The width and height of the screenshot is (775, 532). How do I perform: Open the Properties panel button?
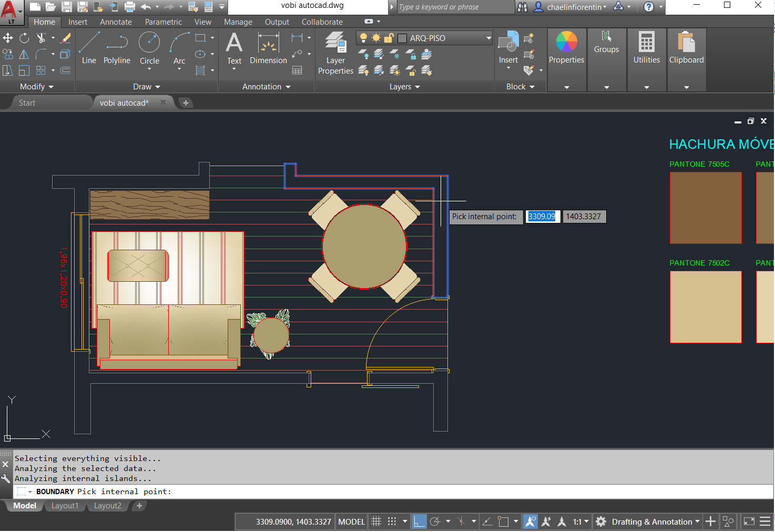tap(567, 60)
